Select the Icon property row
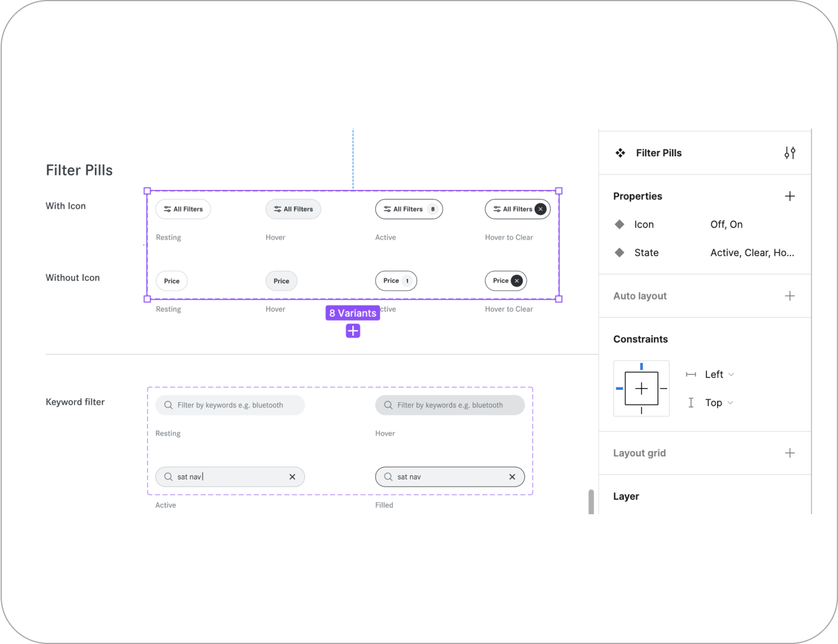Viewport: 838px width, 644px height. pos(705,224)
